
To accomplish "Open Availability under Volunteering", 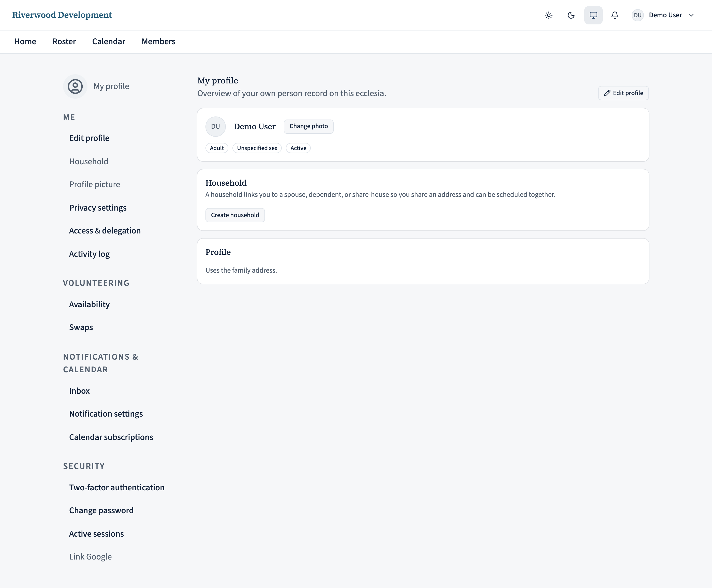I will pyautogui.click(x=89, y=304).
